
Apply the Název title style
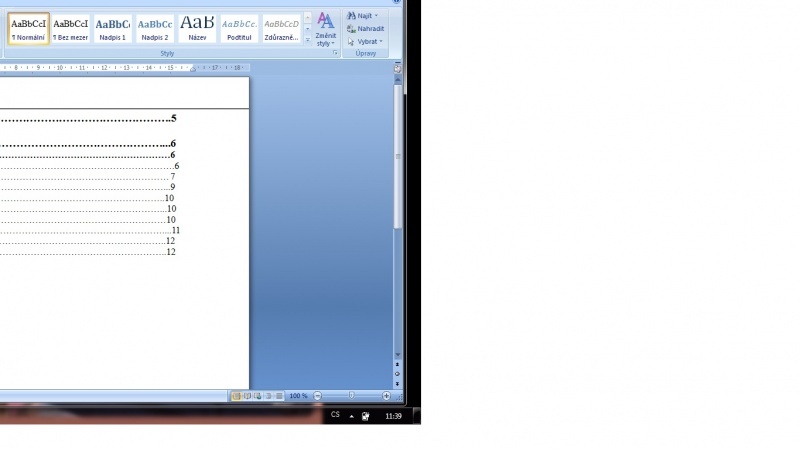[x=197, y=28]
